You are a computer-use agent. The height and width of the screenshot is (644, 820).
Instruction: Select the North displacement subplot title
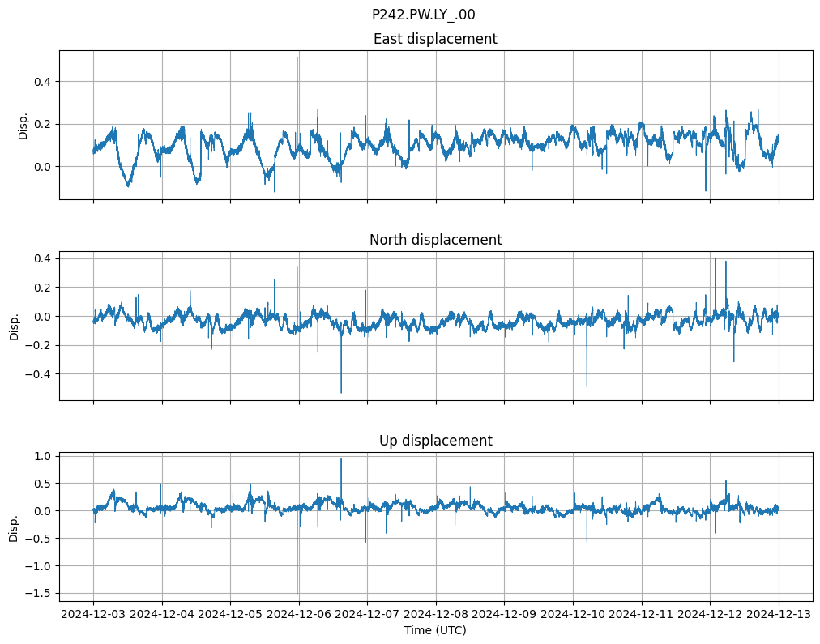435,240
